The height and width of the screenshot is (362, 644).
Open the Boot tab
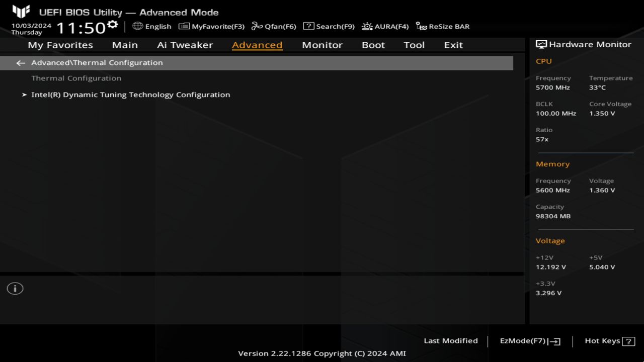[x=373, y=45]
